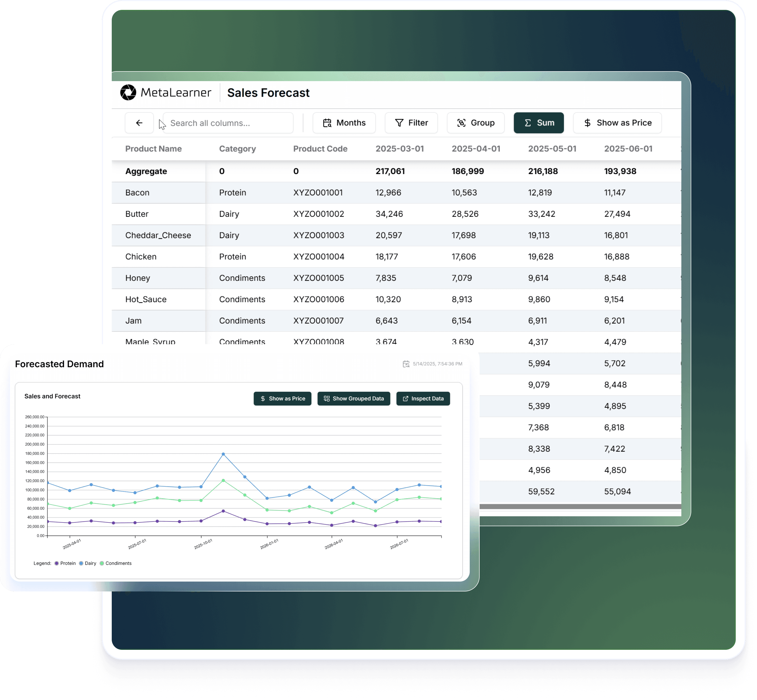Toggle the Sum aggregation button
The image size is (757, 700).
pos(538,123)
